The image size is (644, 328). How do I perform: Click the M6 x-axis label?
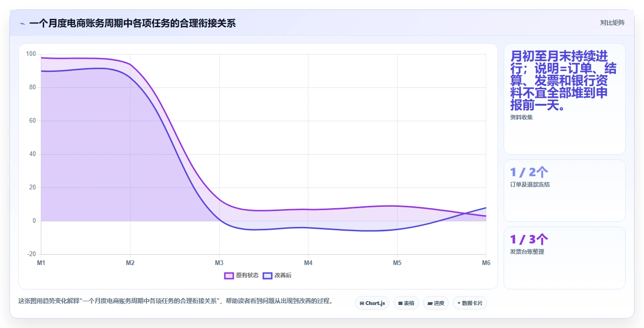click(486, 263)
